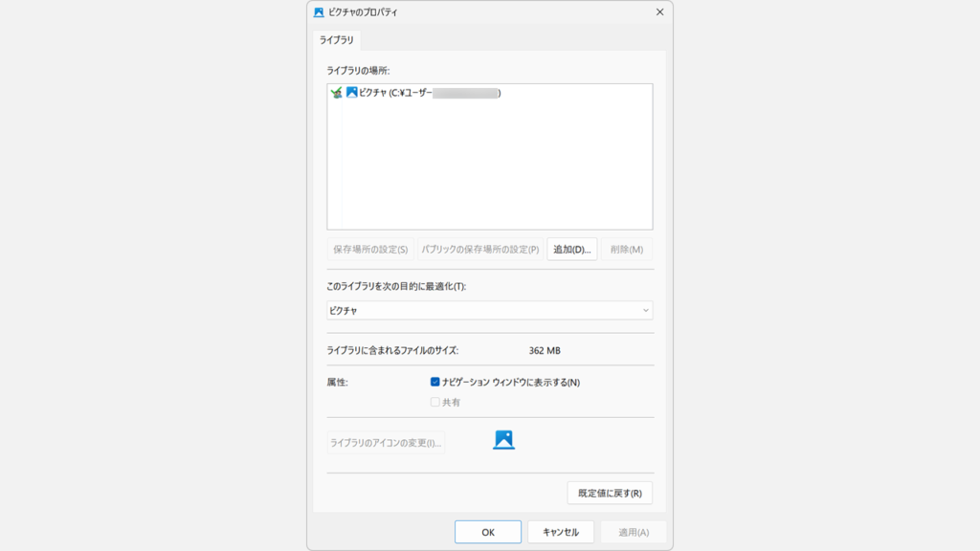Click the library icon preview beside ライブラリのアイコンの変更

503,440
